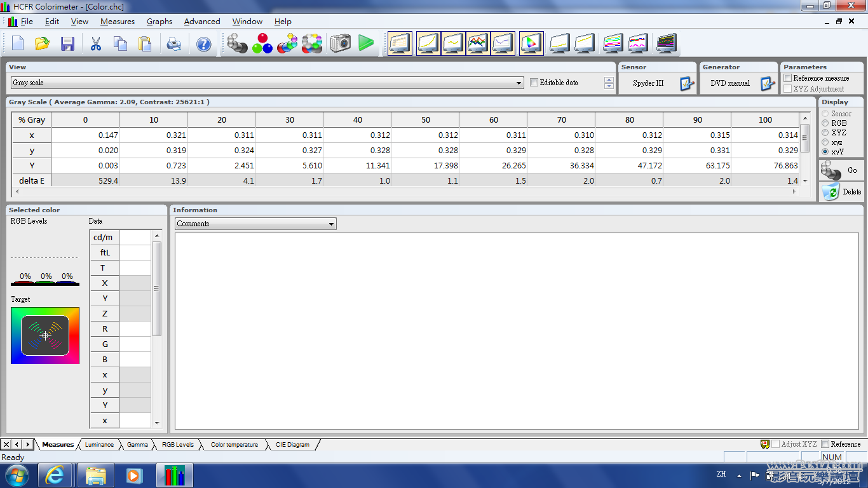Switch to the Color temperature bottom tab
The image size is (868, 488).
click(234, 445)
